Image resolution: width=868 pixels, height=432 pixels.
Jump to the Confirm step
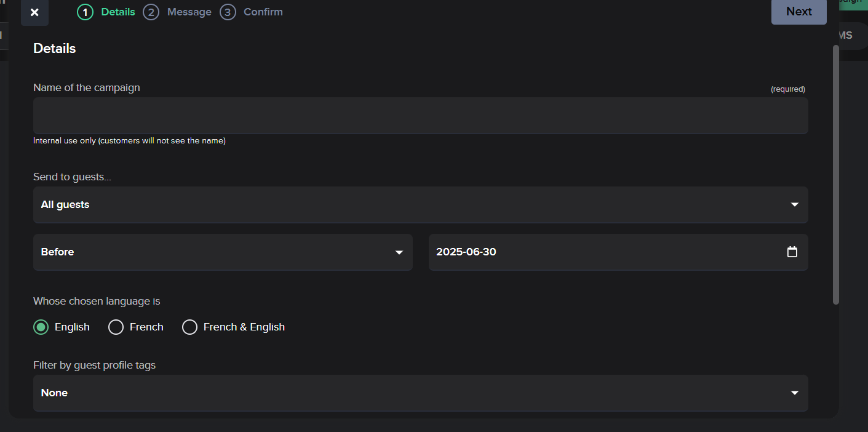263,12
